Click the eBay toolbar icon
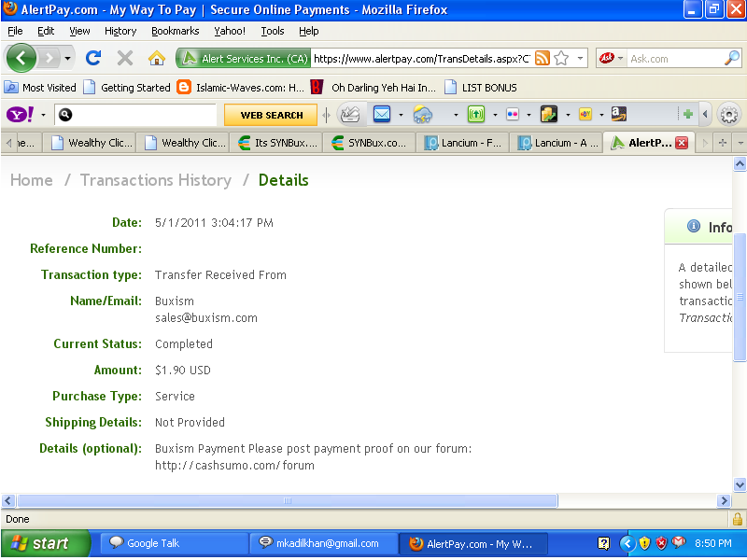 click(585, 114)
